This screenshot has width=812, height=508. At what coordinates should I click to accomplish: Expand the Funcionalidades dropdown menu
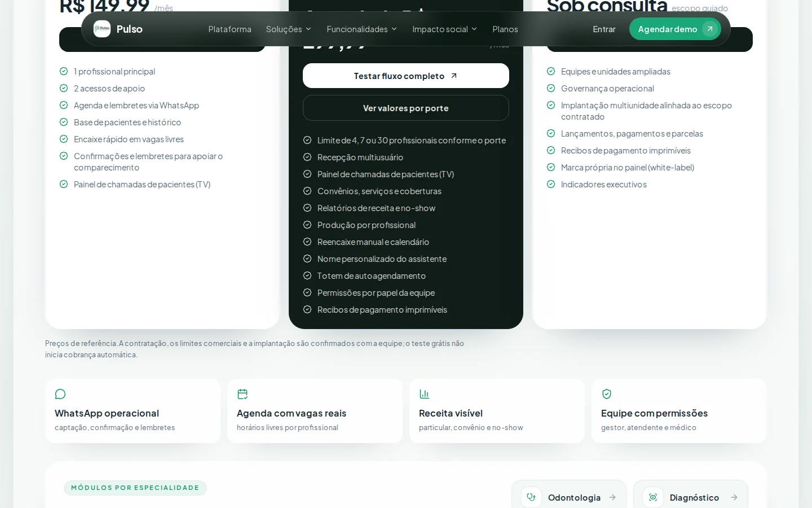pos(362,29)
